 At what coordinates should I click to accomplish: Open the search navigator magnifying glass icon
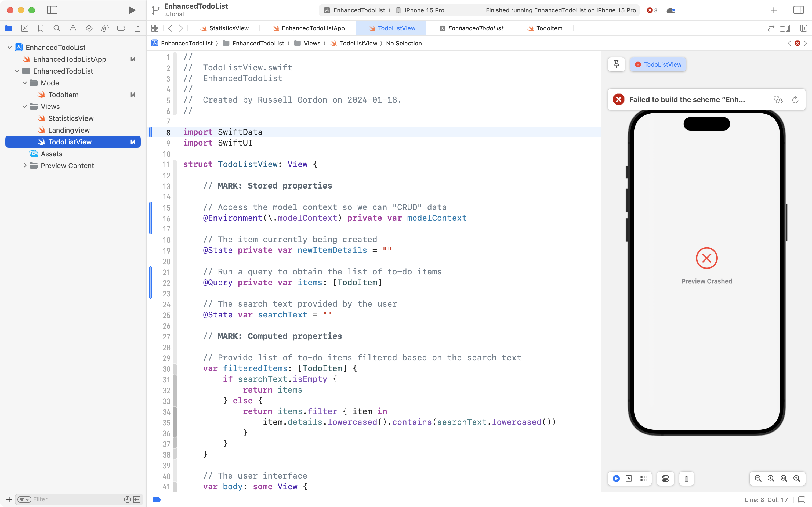pos(57,28)
